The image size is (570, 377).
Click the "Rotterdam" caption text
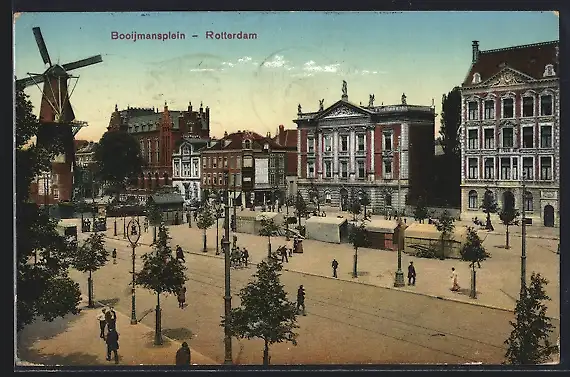click(231, 35)
